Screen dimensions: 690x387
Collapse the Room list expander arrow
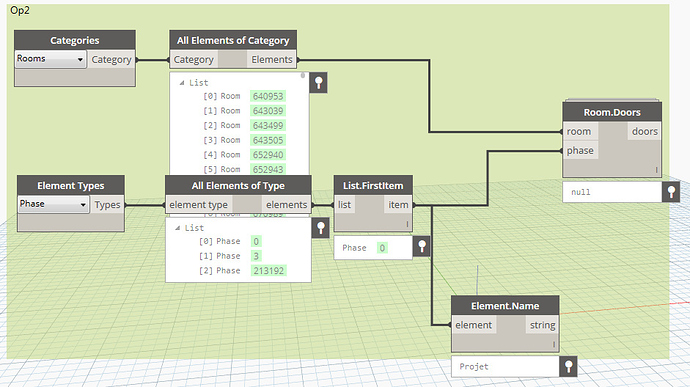(x=182, y=83)
